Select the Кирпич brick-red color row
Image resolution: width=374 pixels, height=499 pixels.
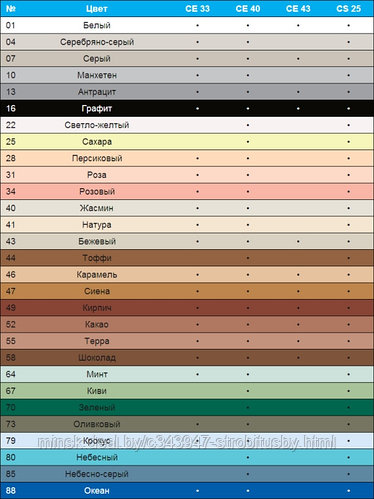pos(187,308)
